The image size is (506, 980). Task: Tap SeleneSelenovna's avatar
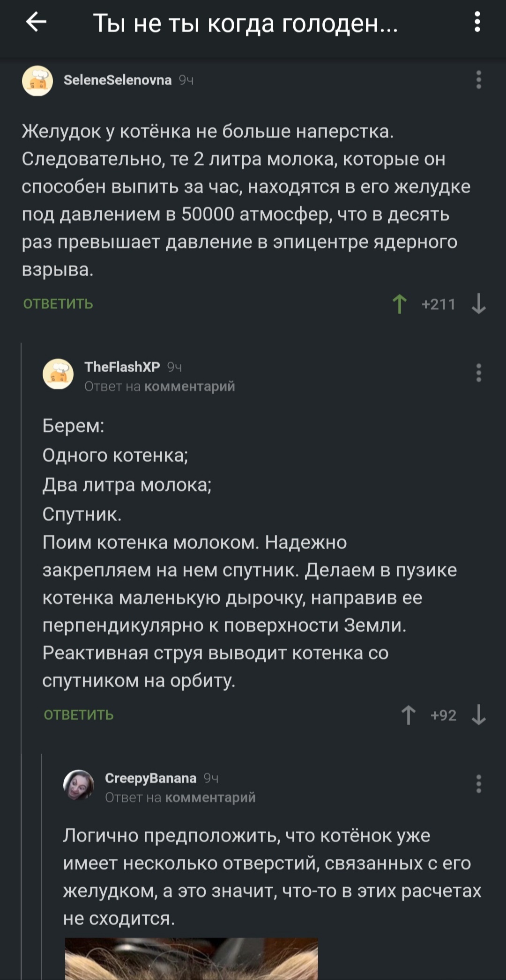click(x=37, y=81)
